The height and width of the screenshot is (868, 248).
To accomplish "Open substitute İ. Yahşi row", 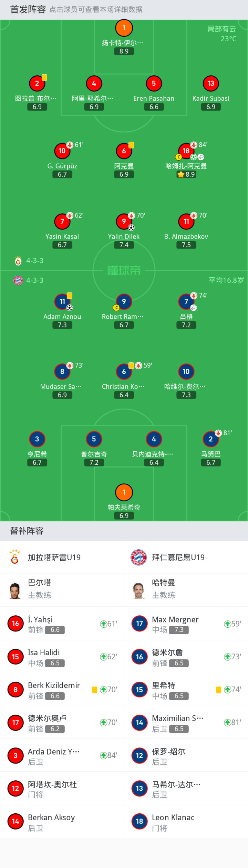I will click(62, 624).
